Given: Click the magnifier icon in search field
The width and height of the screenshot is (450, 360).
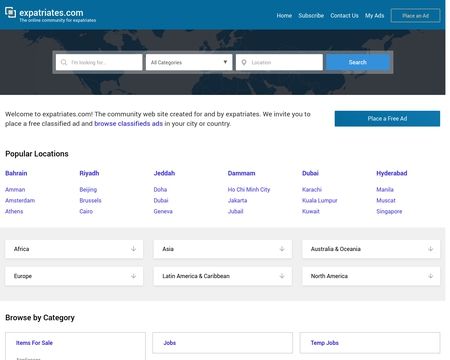Looking at the screenshot, I should click(64, 62).
